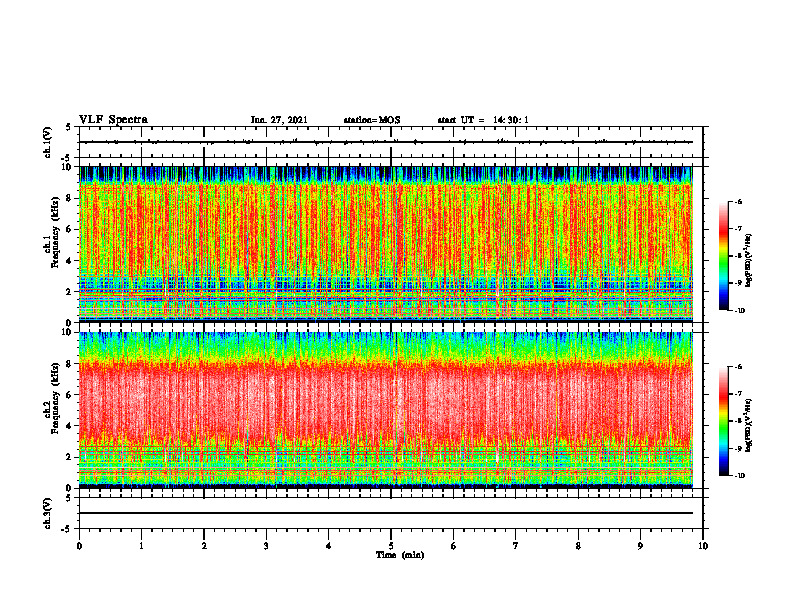The height and width of the screenshot is (612, 792).
Task: Click the "5" voltage tick of ch.1(V) panel
Action: tap(69, 128)
